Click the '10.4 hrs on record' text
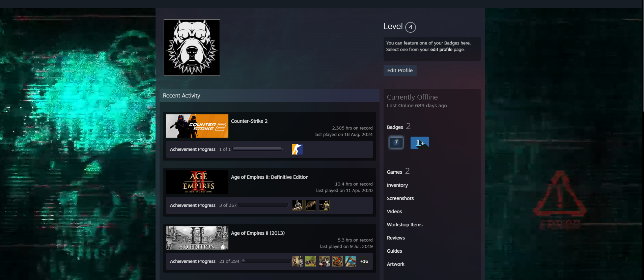Image resolution: width=644 pixels, height=280 pixels. (354, 184)
